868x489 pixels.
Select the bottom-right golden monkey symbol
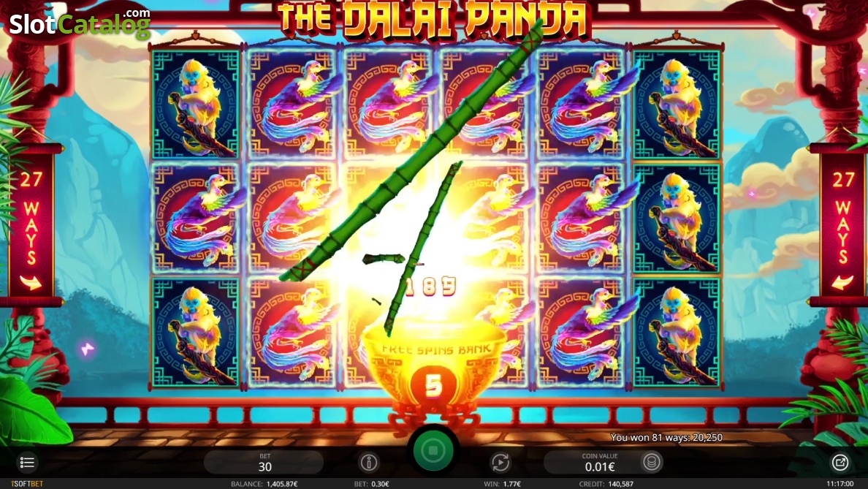[x=677, y=333]
